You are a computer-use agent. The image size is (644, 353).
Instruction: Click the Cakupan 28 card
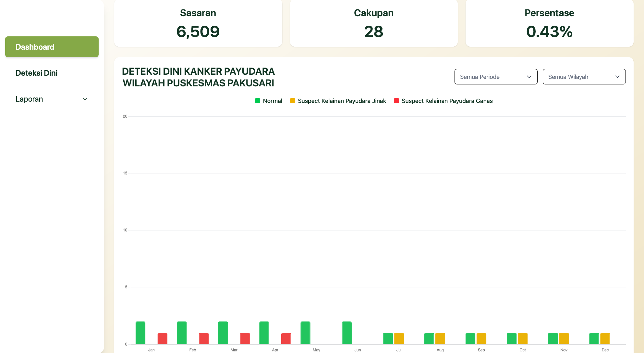pyautogui.click(x=374, y=23)
